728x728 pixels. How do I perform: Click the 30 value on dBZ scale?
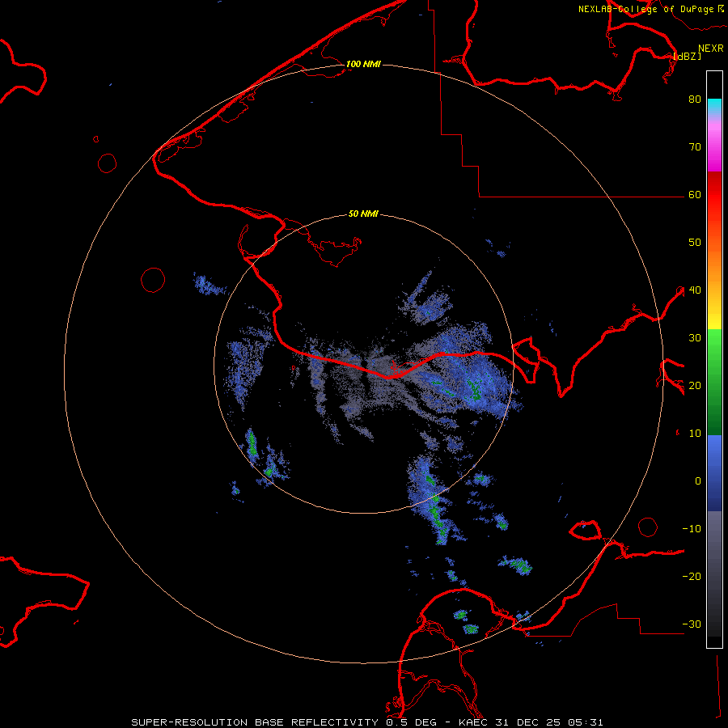click(x=695, y=337)
